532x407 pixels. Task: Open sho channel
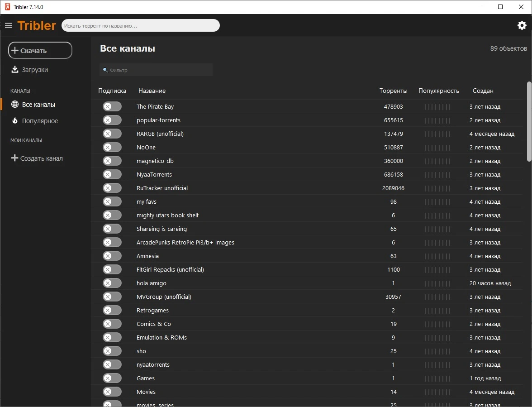(141, 351)
